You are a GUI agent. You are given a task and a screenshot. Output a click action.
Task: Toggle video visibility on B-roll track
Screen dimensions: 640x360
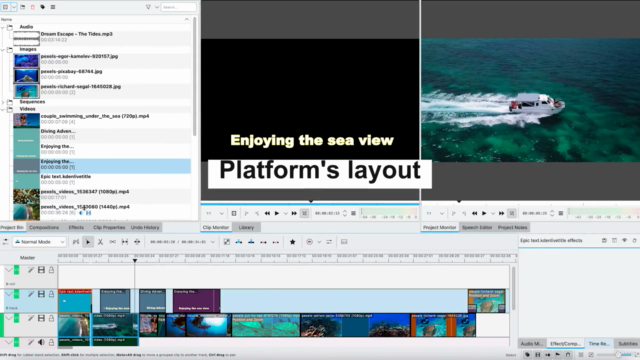[41, 270]
